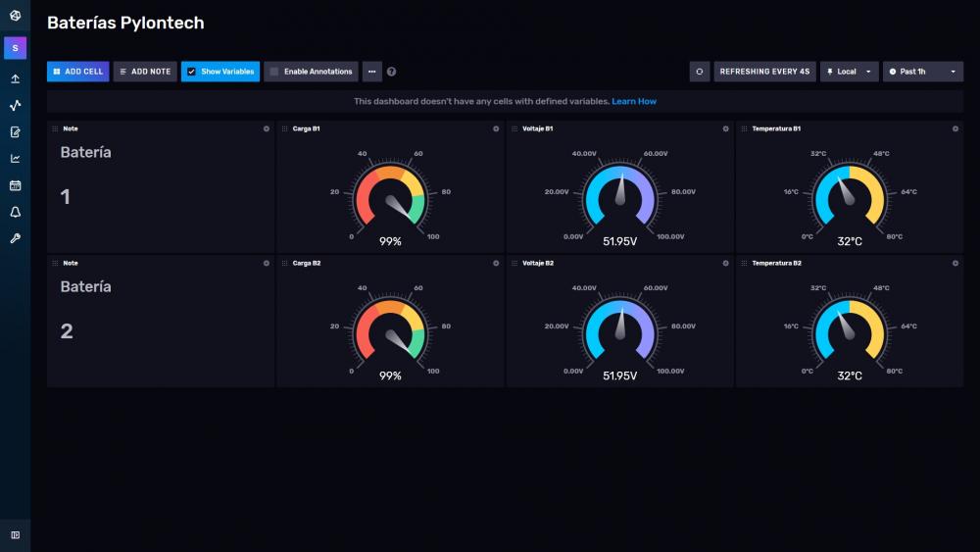The height and width of the screenshot is (552, 980).
Task: Click the help question mark icon
Action: pos(391,72)
